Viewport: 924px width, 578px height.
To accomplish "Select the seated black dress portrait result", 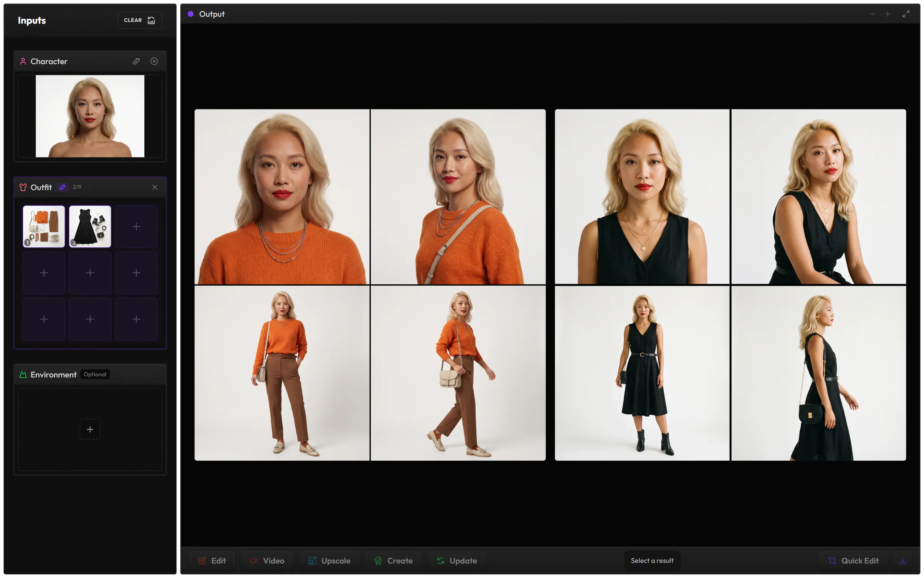I will click(x=819, y=197).
